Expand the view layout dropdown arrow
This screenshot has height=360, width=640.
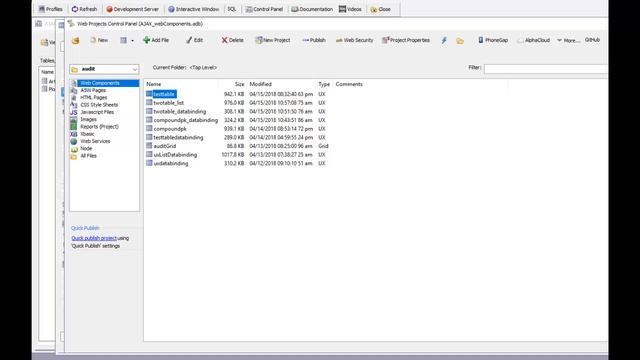coord(132,40)
